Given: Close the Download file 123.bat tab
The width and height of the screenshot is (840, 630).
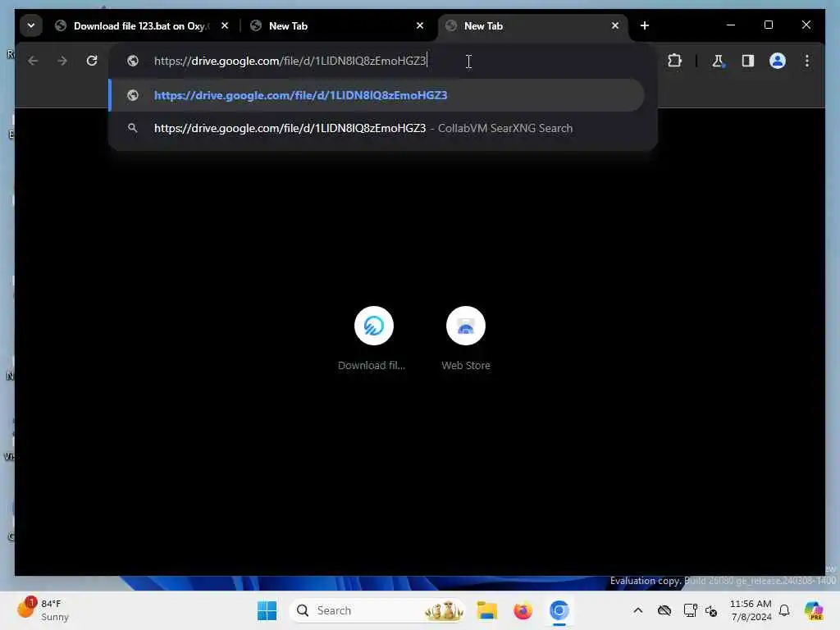Looking at the screenshot, I should (225, 25).
